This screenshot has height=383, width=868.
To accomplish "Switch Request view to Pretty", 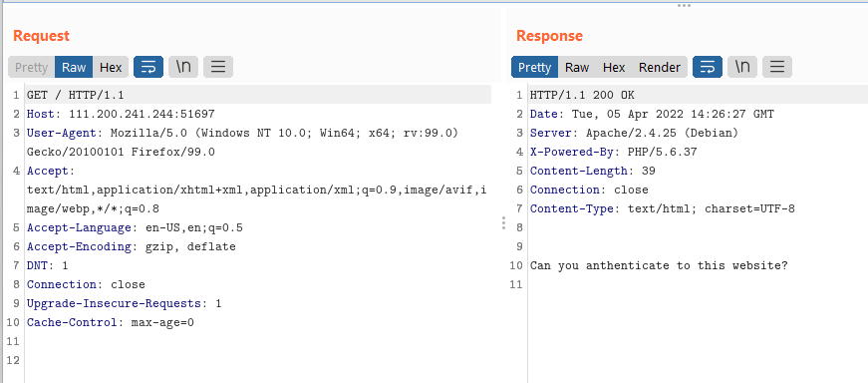I will pos(32,67).
